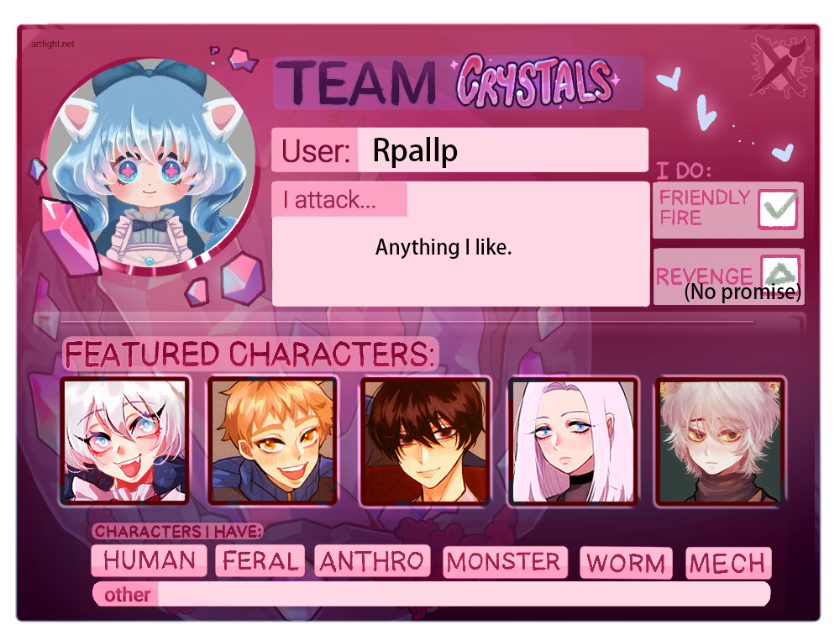Open the orange-haired boy featured character
Image resolution: width=840 pixels, height=641 pixels.
pyautogui.click(x=272, y=441)
